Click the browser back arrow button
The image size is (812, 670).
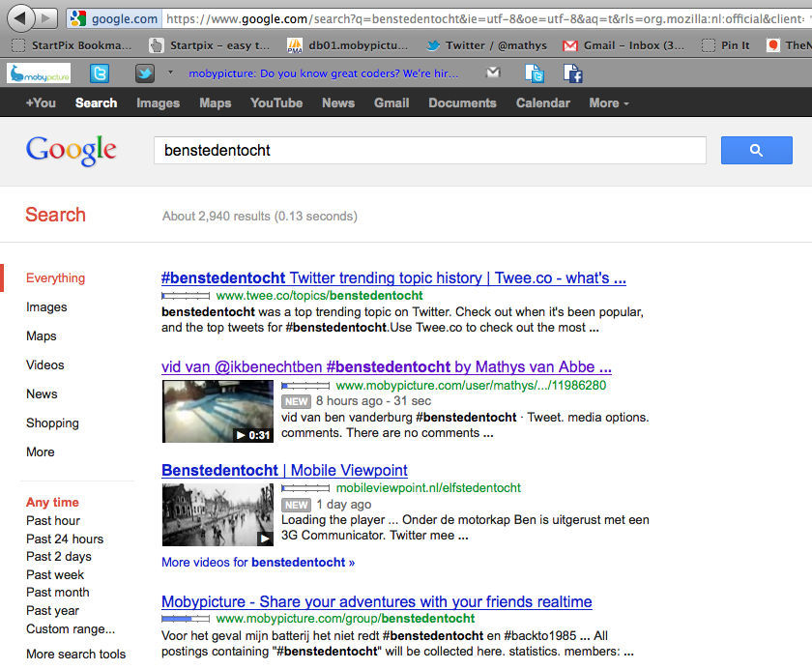click(21, 17)
